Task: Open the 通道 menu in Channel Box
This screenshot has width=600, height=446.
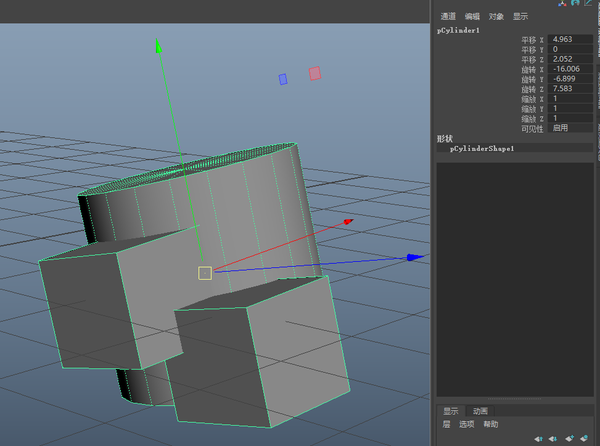Action: [x=448, y=16]
